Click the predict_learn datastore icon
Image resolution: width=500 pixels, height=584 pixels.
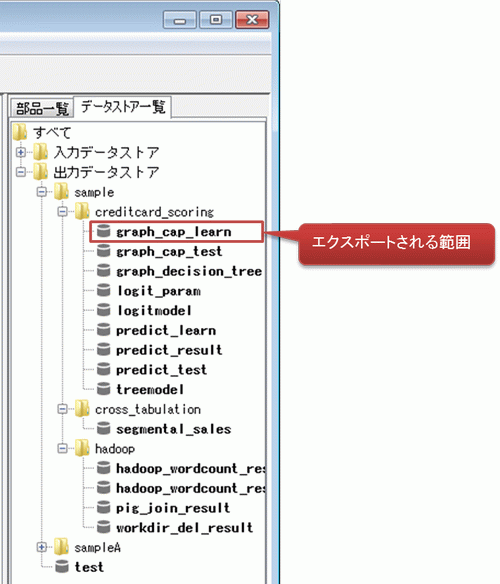pos(104,330)
